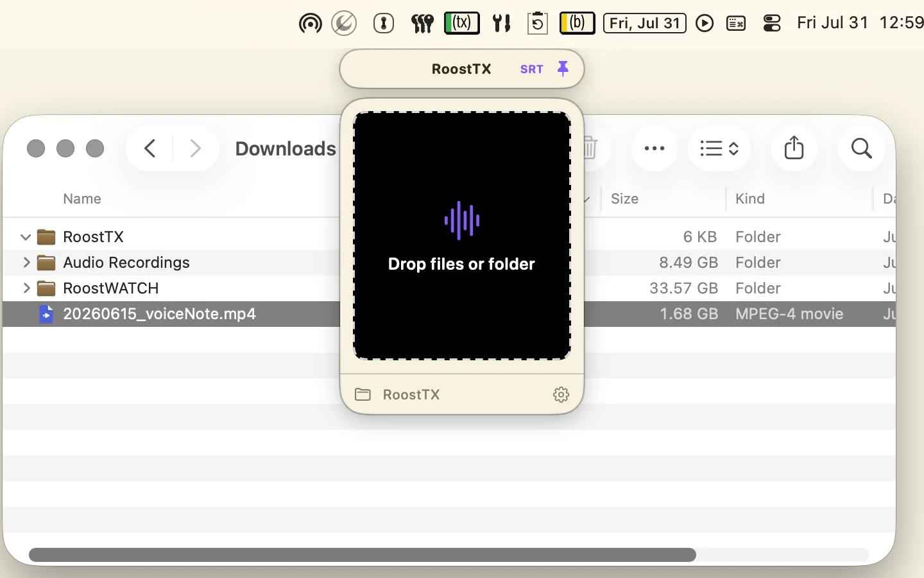The image size is (924, 578).
Task: Toggle the pin icon on RoostTX popover
Action: pos(563,69)
